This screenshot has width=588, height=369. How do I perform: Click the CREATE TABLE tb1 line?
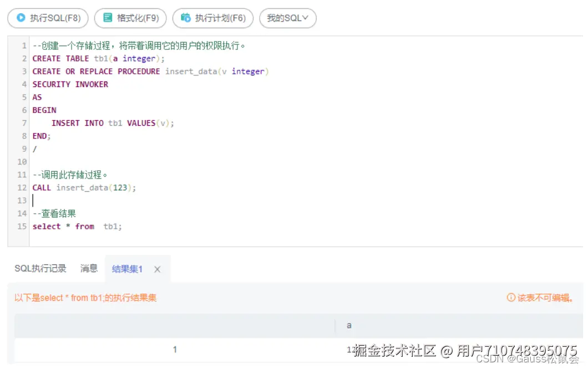click(x=99, y=58)
